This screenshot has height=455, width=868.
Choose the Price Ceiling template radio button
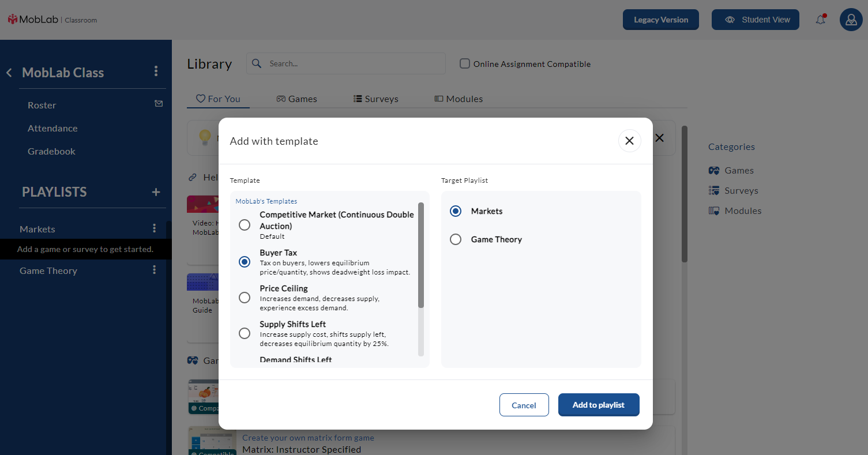point(245,298)
